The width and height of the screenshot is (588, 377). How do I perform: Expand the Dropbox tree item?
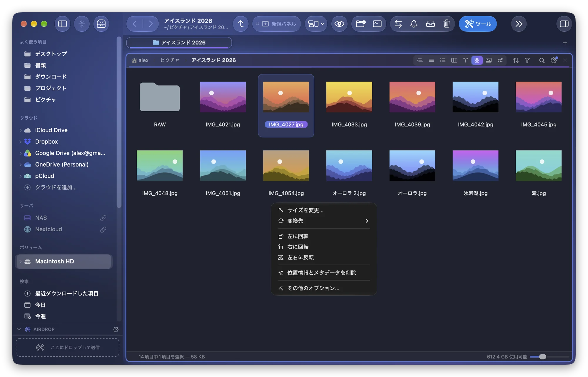pos(20,142)
